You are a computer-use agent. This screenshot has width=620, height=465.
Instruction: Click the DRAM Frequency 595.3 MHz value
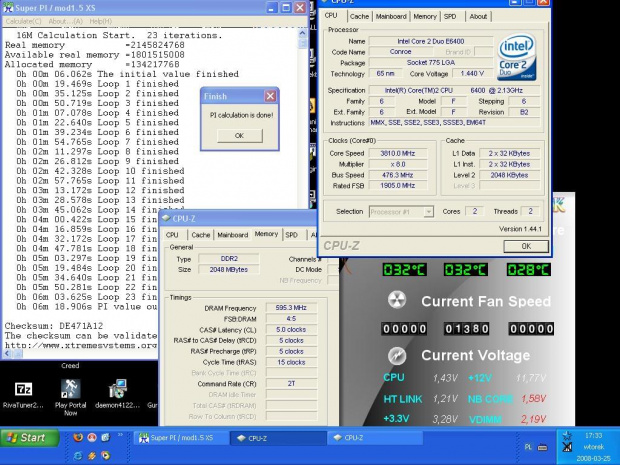(x=291, y=308)
